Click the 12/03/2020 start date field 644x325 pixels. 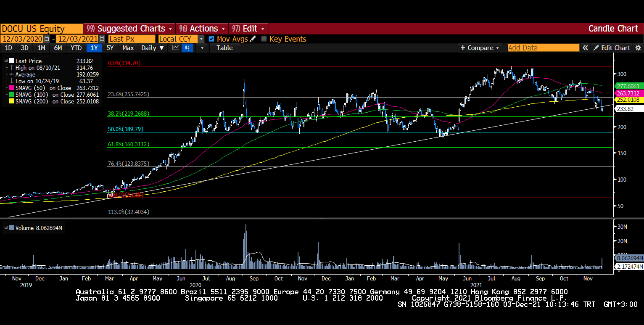[x=22, y=39]
